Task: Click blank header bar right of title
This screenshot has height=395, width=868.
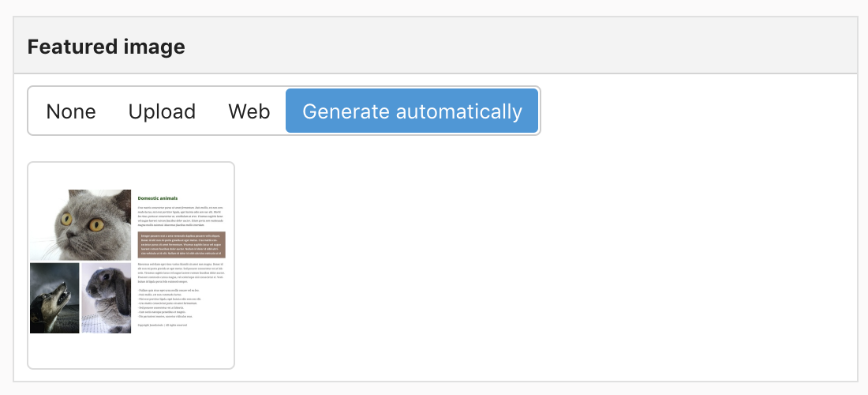Action: point(520,47)
